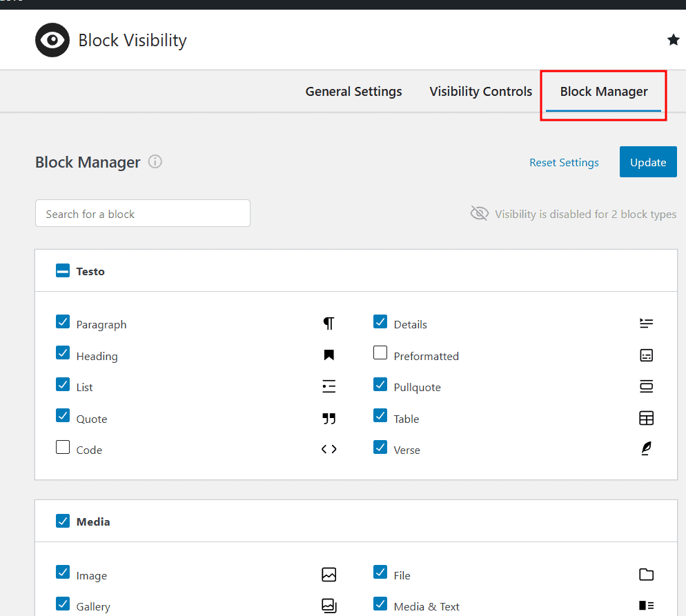Uncheck the Table block checkbox
Screen dimensions: 686x616
380,415
